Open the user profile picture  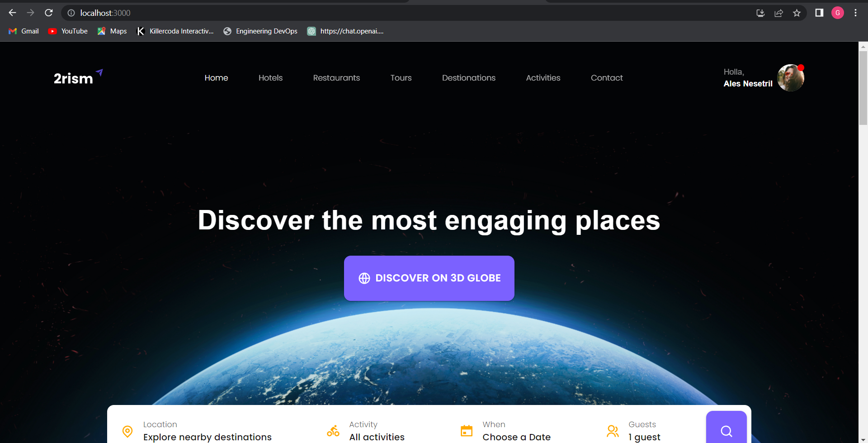tap(790, 78)
